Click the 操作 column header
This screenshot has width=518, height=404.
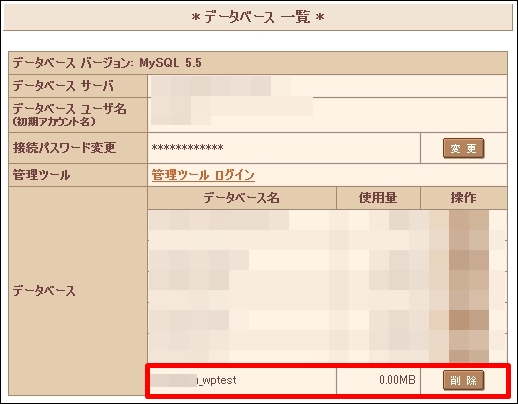pos(463,198)
